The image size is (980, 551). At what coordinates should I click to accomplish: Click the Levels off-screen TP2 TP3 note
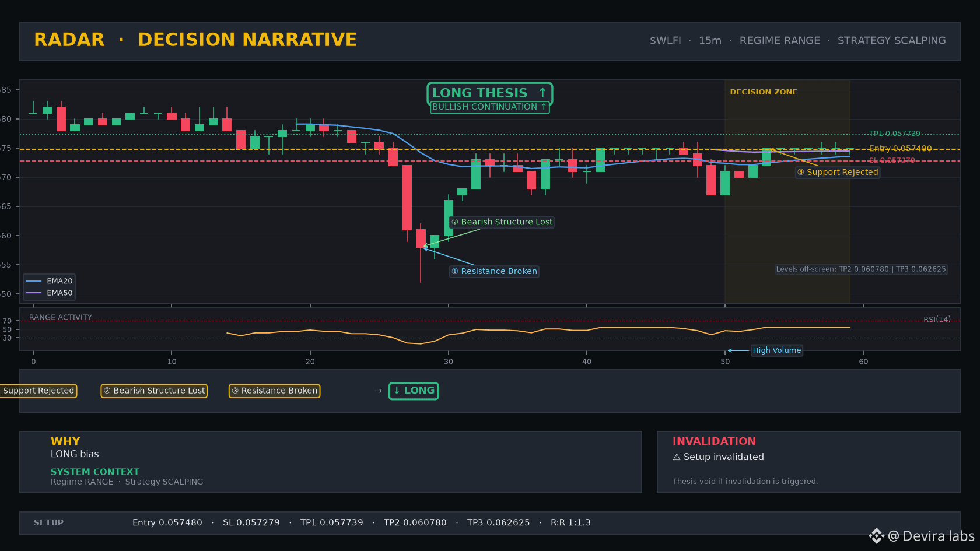click(x=861, y=269)
